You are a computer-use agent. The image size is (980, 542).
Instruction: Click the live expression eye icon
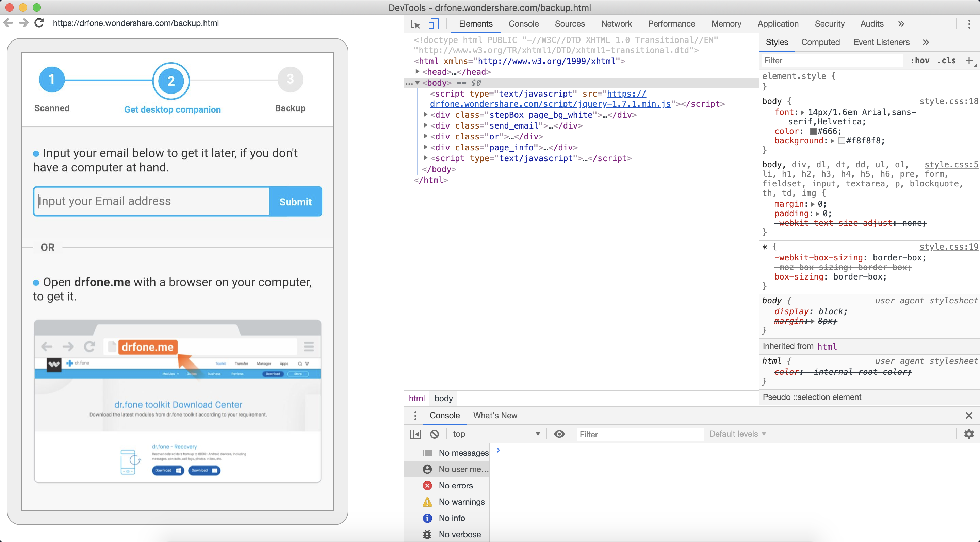[x=559, y=434]
